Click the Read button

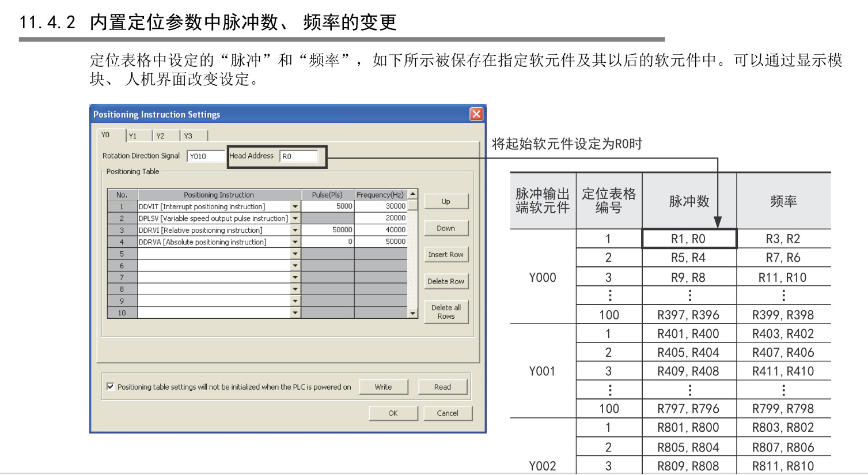(442, 387)
